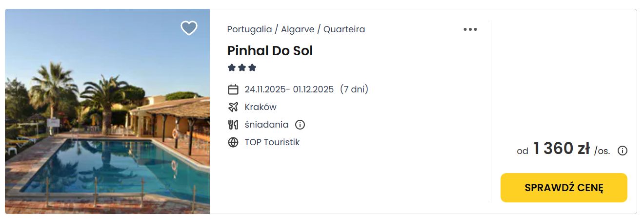Click the date range 24.11.2025- 01.12.2025
Screen dimensions: 644x220
point(289,89)
